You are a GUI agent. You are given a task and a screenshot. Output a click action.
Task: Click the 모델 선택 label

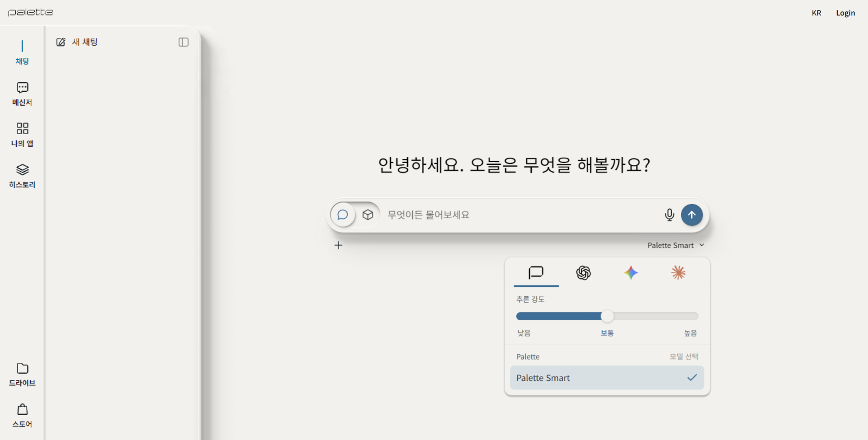click(684, 356)
